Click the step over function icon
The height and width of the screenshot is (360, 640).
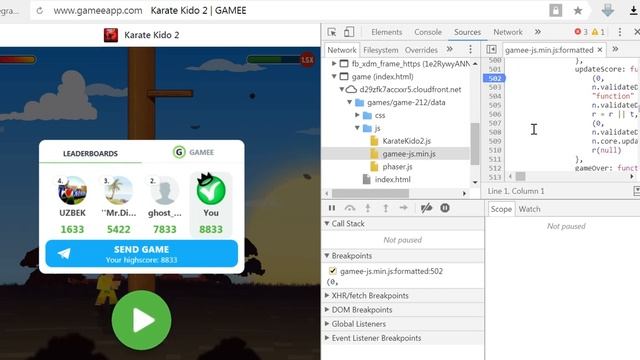(350, 208)
